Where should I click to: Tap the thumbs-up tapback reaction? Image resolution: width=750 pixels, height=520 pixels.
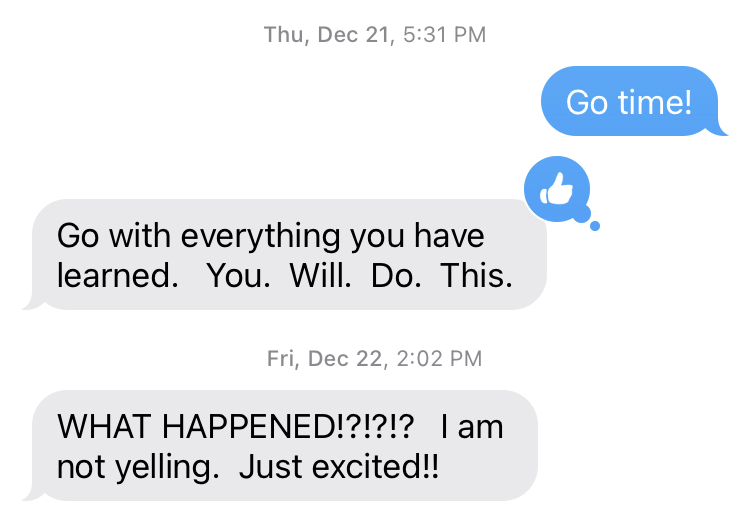(556, 189)
